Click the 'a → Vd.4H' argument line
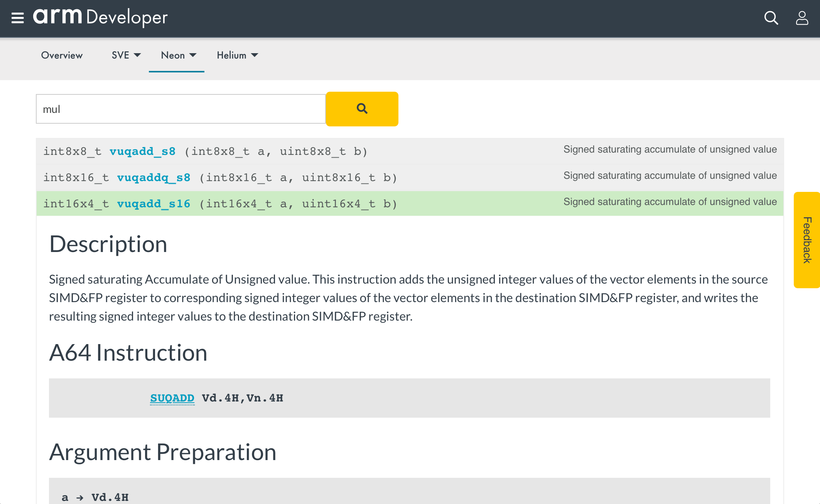 point(95,497)
